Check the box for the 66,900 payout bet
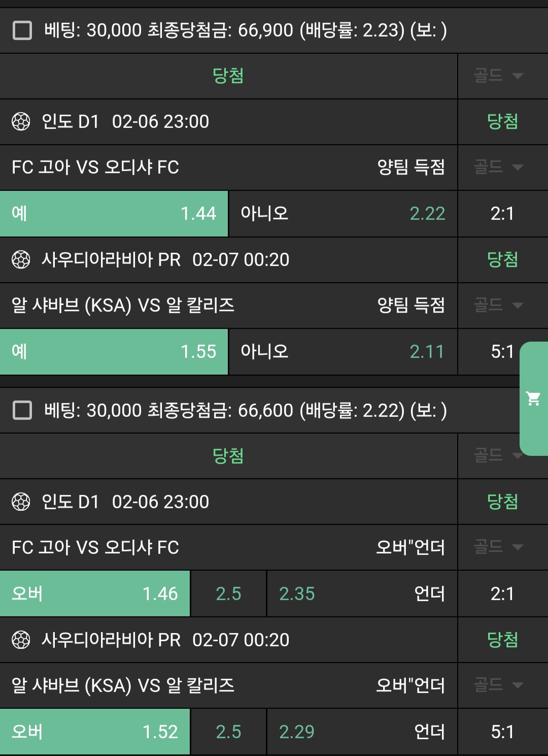The image size is (548, 756). (x=22, y=30)
